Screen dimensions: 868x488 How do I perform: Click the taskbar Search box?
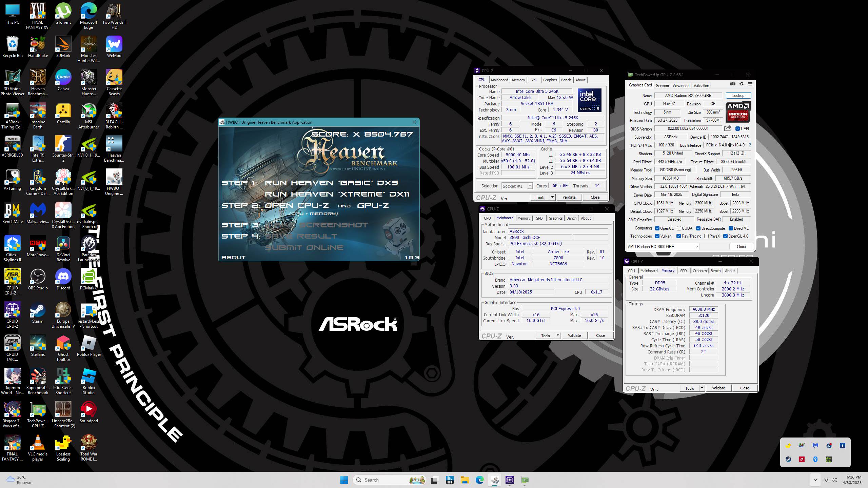390,480
